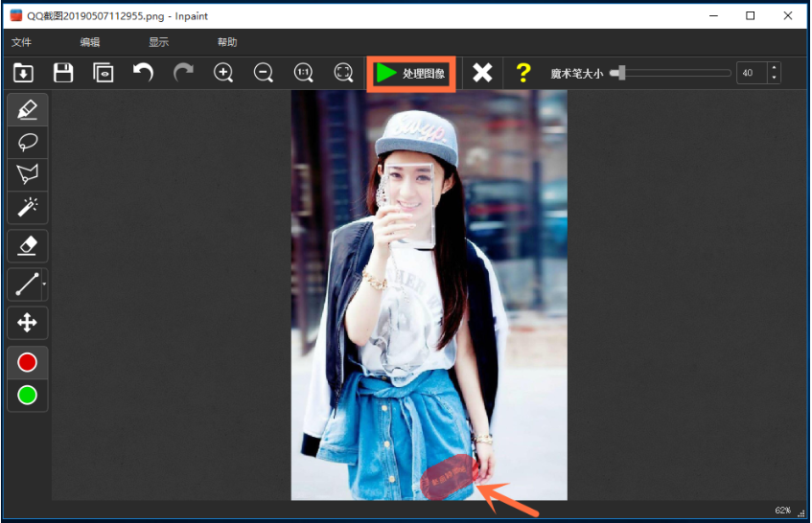Image resolution: width=812 pixels, height=523 pixels.
Task: Click the view original eye icon
Action: [x=104, y=73]
